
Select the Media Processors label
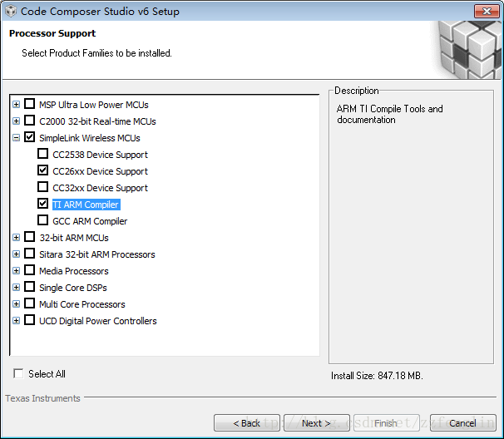(74, 271)
